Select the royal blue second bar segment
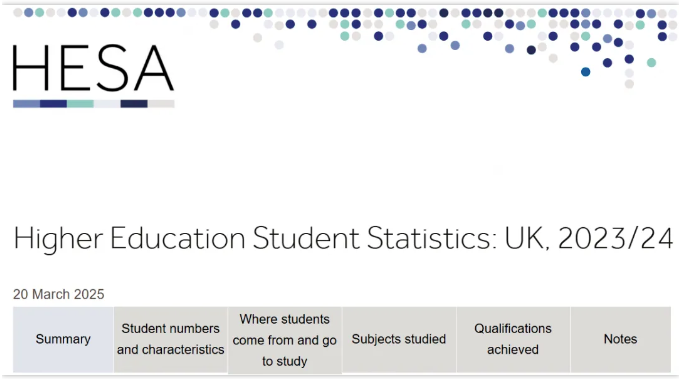The height and width of the screenshot is (379, 683). pos(53,104)
